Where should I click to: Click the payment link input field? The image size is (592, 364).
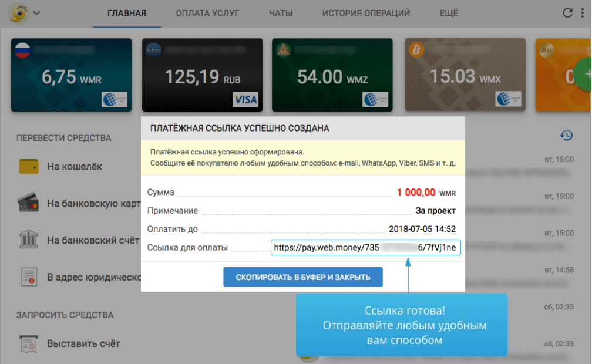pos(366,248)
